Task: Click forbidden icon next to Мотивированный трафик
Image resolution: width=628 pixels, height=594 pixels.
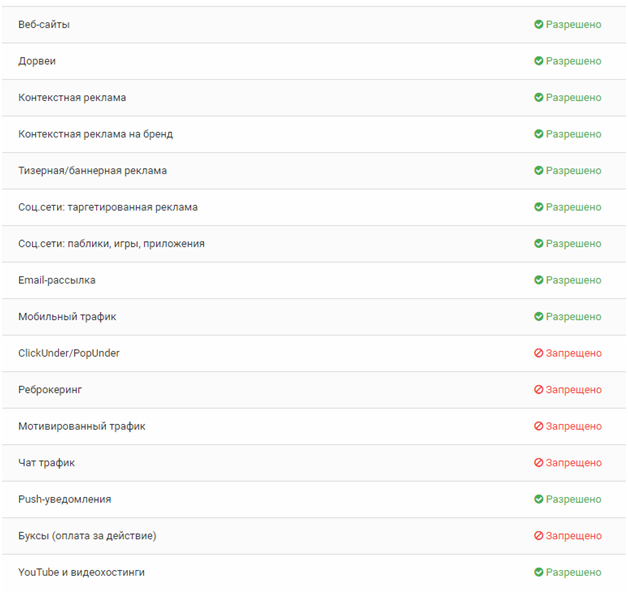Action: (539, 426)
